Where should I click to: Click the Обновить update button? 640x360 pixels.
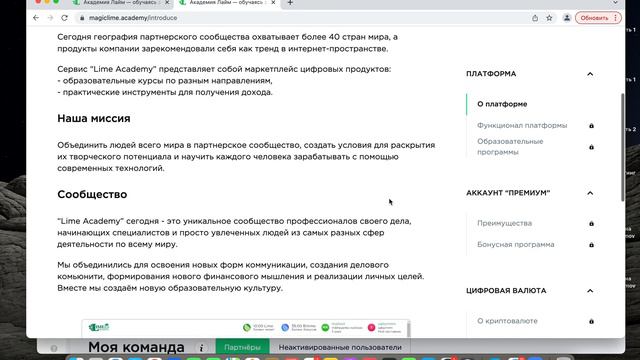[598, 18]
